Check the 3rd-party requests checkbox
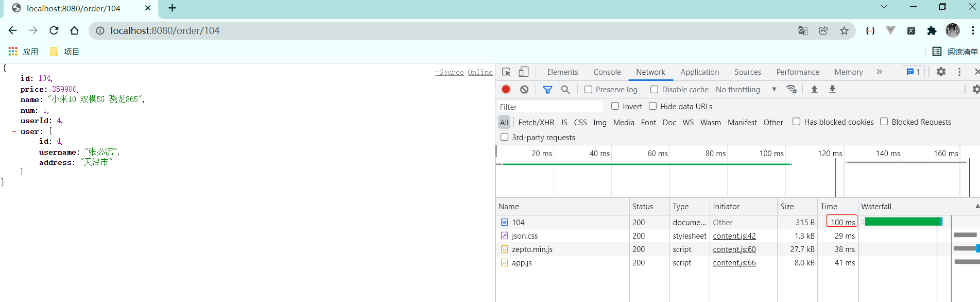980x302 pixels. pos(504,137)
